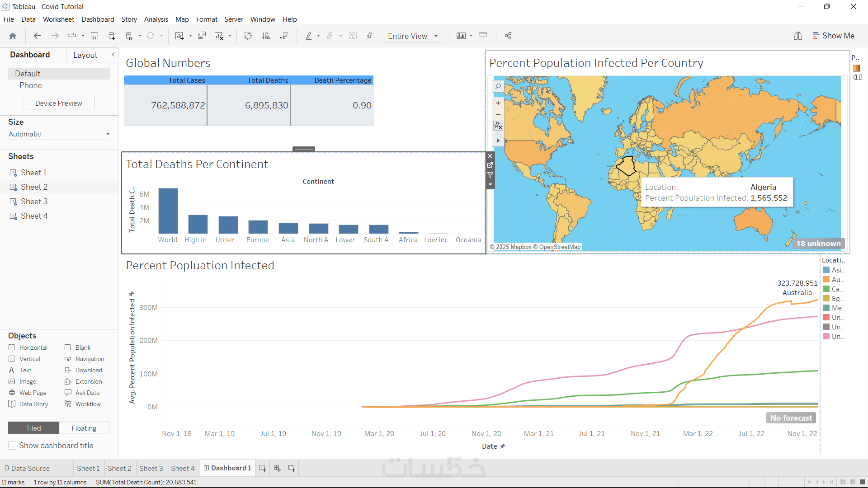Switch to the Sheet 3 tab

(151, 468)
